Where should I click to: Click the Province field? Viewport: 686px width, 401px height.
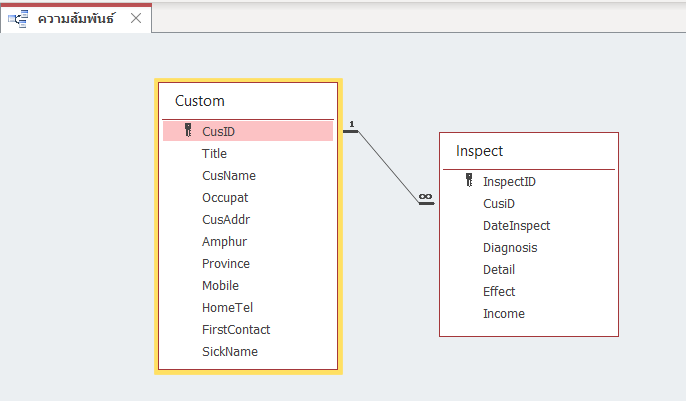click(226, 263)
